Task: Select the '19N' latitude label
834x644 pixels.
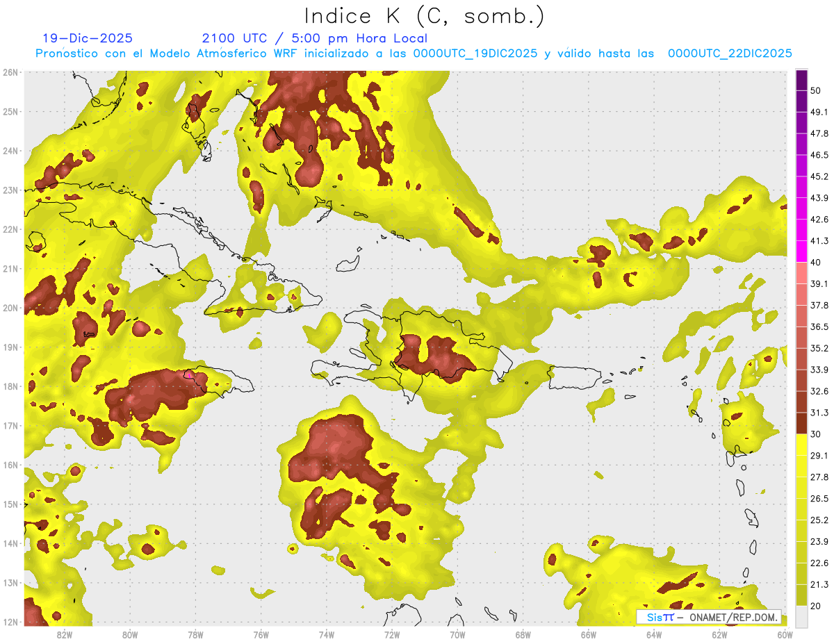Action: [10, 347]
